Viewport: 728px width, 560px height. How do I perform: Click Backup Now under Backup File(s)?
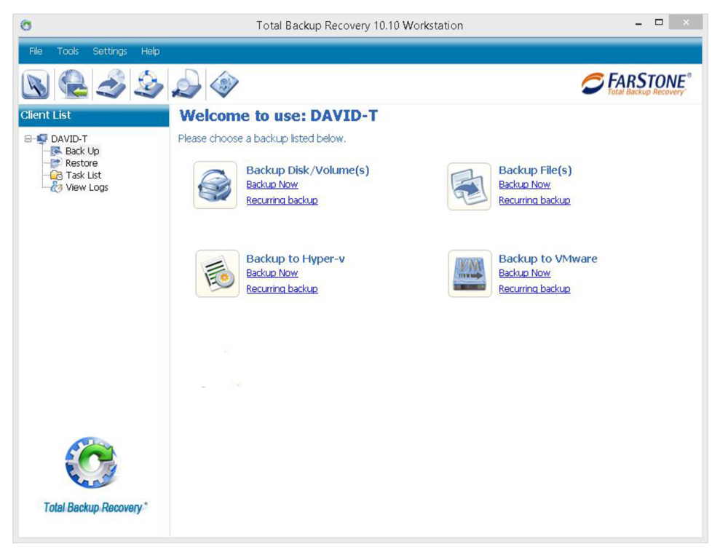pyautogui.click(x=525, y=184)
